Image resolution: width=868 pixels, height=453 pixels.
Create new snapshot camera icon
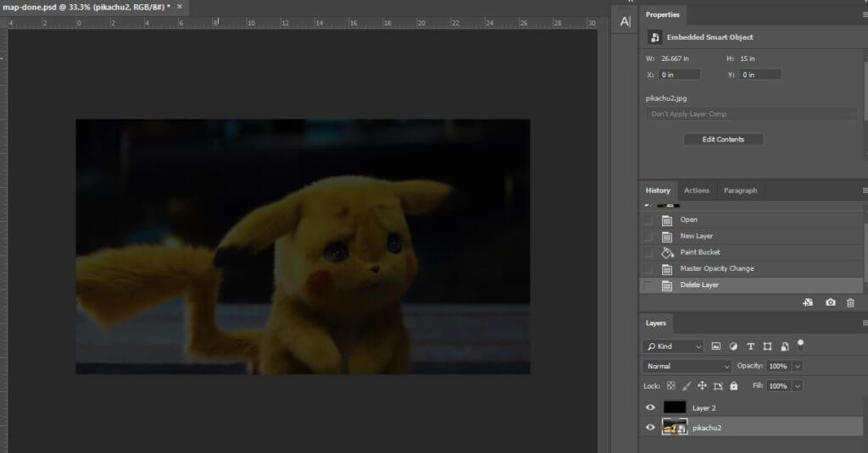pos(831,302)
